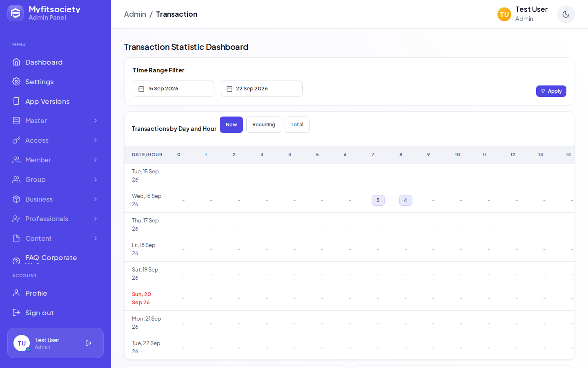
Task: Select the Total transactions toggle
Action: [297, 125]
